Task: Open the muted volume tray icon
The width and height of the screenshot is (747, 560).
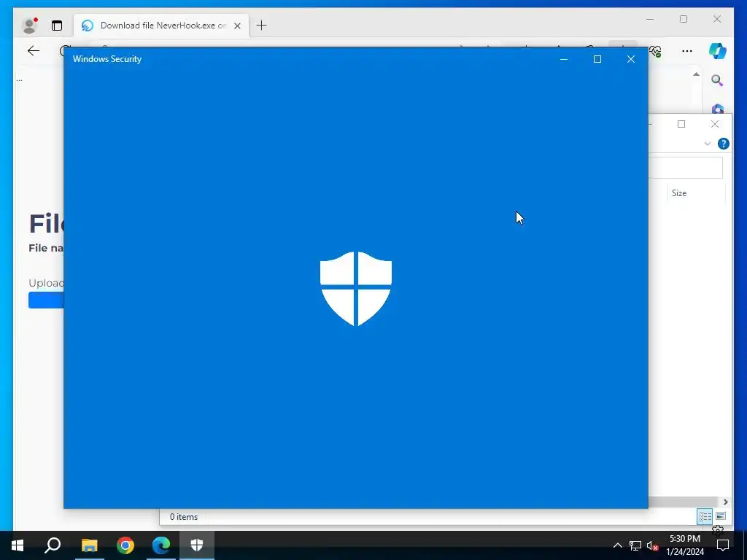Action: [653, 545]
